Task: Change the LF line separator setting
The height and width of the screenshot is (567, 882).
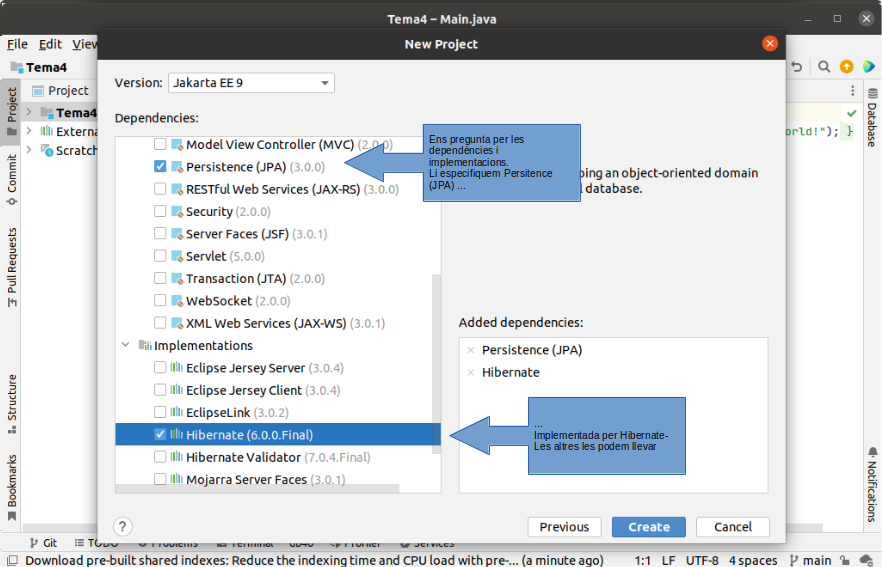Action: point(668,560)
